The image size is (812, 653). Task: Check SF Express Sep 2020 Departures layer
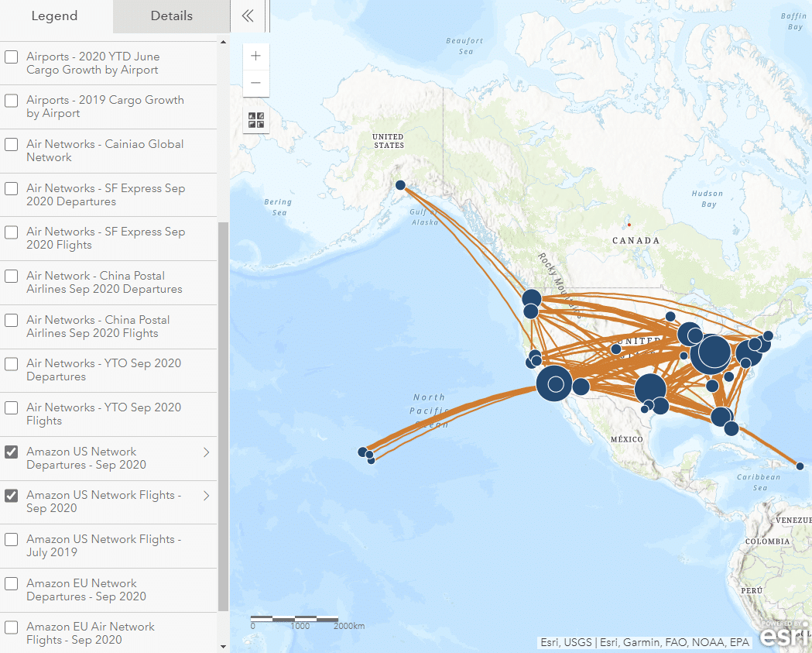12,188
